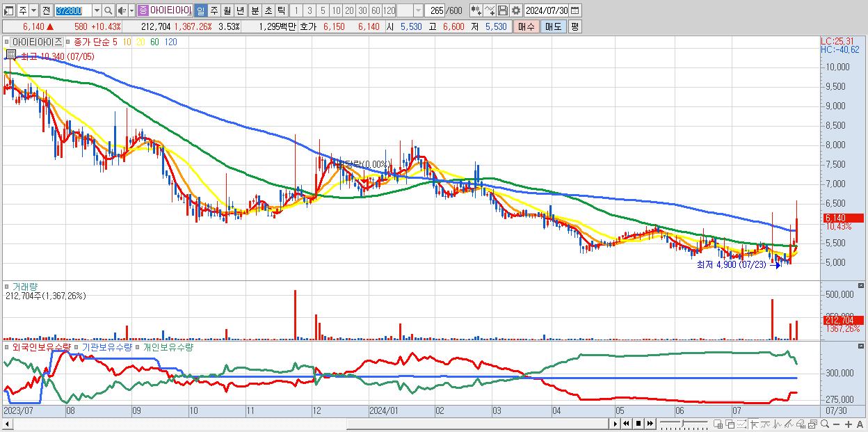Click the chart zoom slider handle at bottom
This screenshot has height=432, width=868.
[682, 423]
